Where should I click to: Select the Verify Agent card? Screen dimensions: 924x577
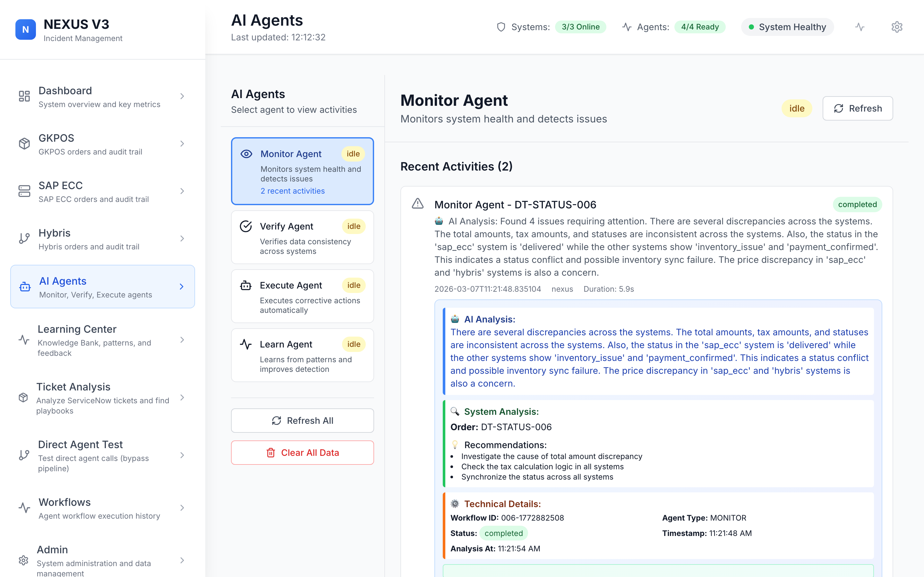(x=302, y=237)
